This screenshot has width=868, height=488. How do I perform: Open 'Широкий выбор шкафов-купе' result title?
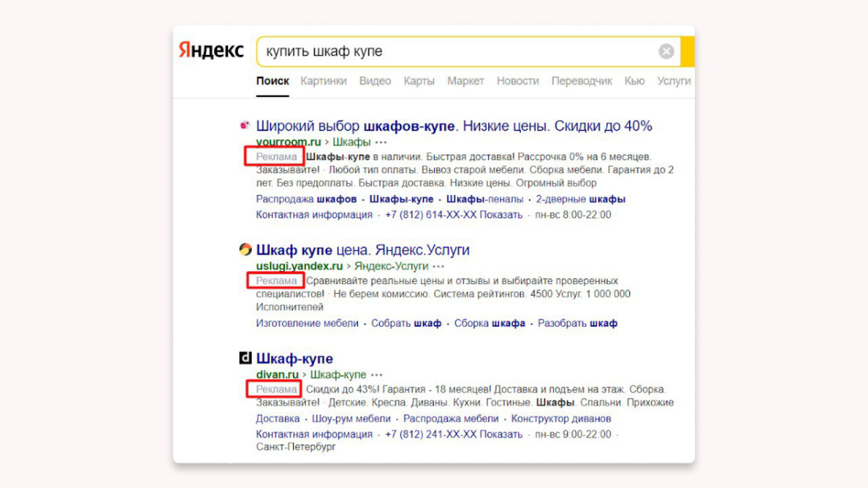(x=454, y=126)
